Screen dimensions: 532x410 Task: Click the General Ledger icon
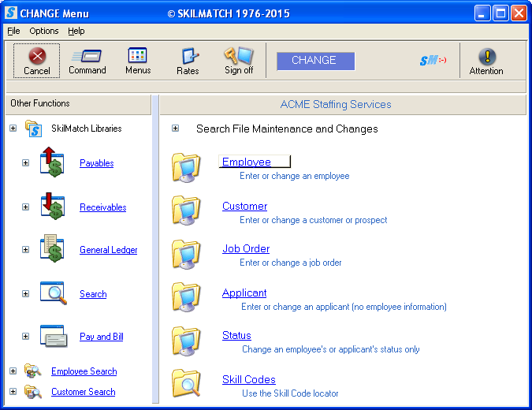tap(52, 248)
